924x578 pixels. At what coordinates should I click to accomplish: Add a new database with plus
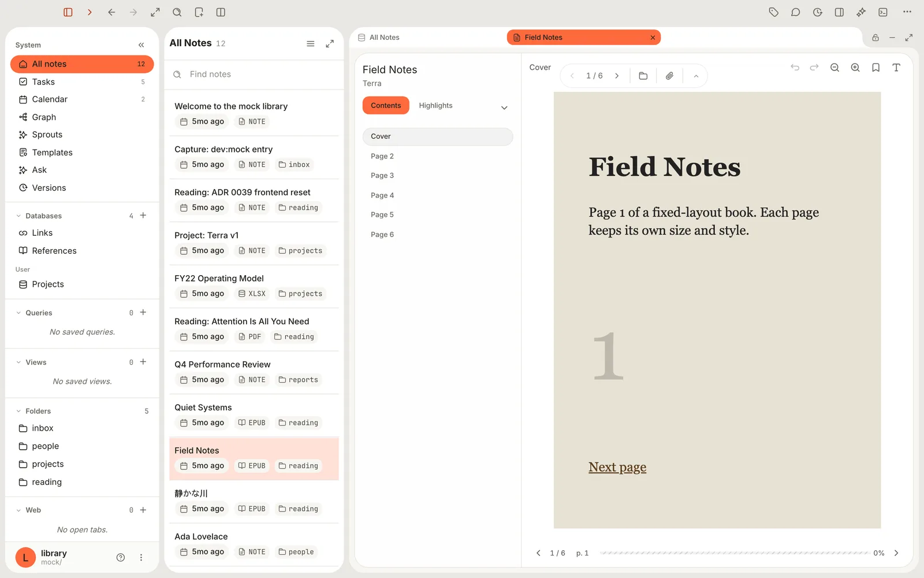point(143,216)
